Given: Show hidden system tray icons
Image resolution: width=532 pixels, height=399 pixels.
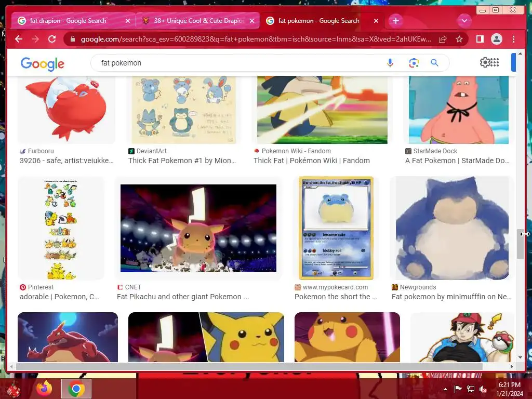Looking at the screenshot, I should tap(445, 389).
